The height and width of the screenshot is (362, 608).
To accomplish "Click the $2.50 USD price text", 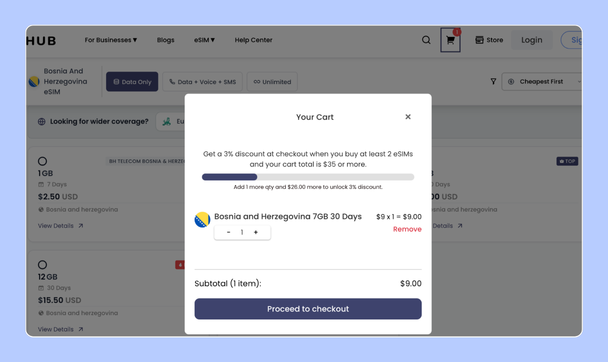I will pyautogui.click(x=58, y=197).
